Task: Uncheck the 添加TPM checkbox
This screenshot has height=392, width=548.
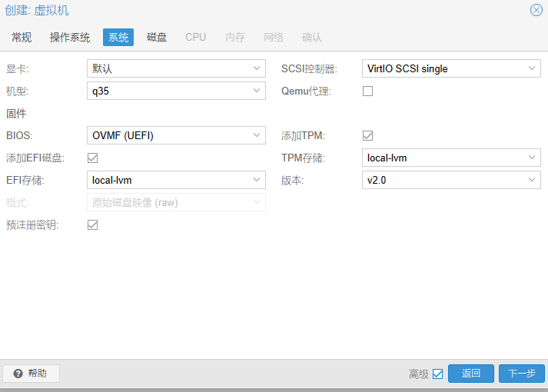Action: coord(367,136)
